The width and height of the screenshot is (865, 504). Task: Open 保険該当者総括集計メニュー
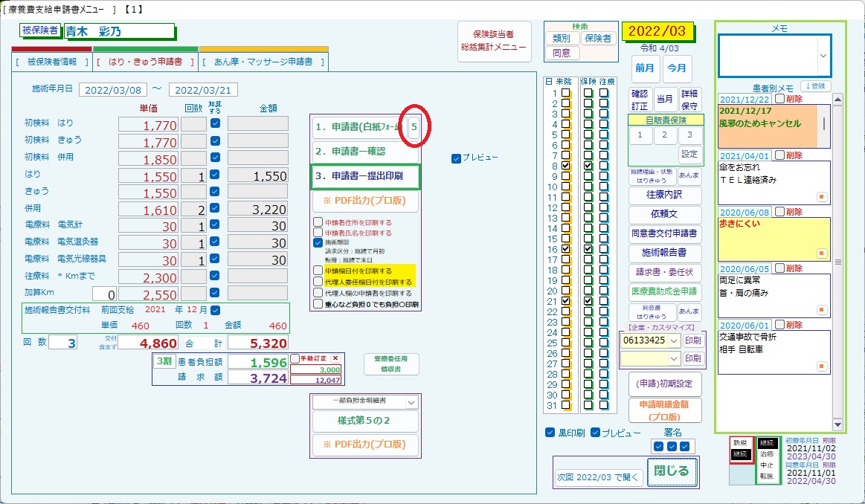[495, 42]
